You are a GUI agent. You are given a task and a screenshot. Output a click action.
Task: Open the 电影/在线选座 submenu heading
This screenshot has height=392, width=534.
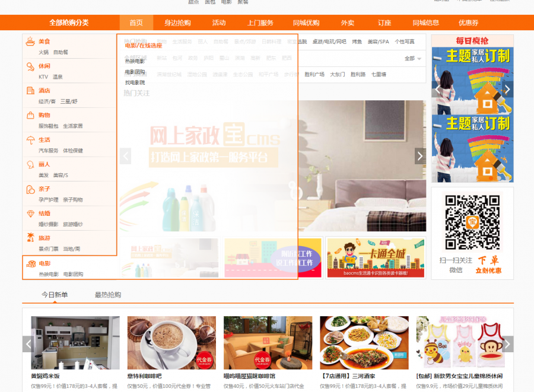pos(144,46)
